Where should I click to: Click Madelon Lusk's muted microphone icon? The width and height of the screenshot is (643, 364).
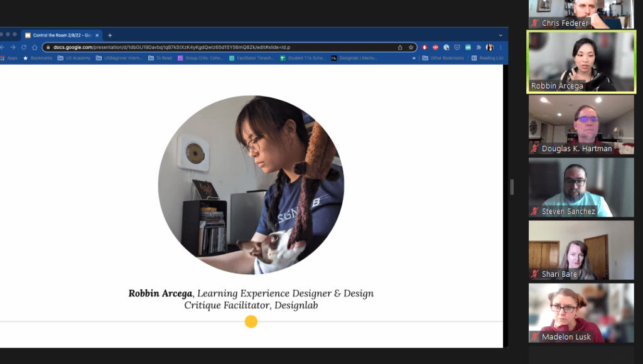pos(535,337)
